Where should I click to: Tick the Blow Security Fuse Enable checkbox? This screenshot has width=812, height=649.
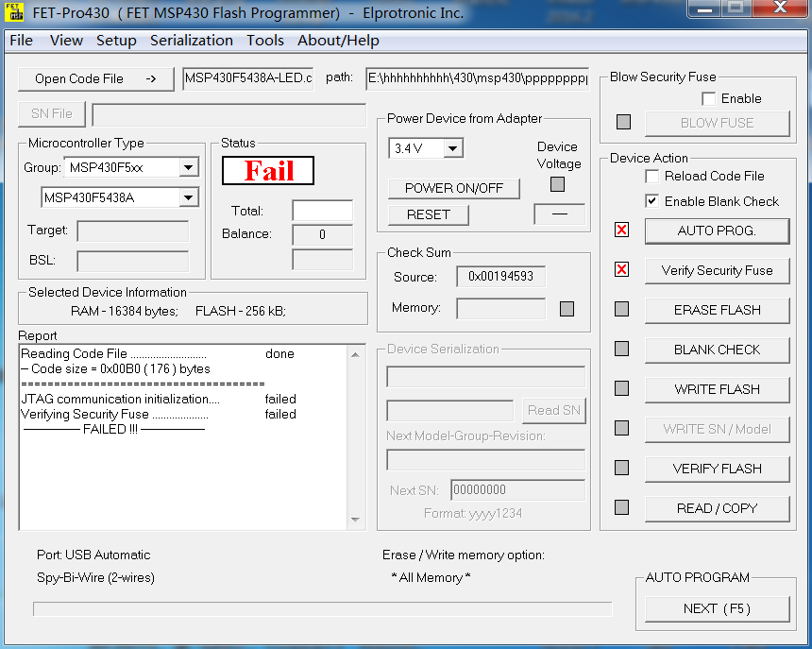coord(708,98)
